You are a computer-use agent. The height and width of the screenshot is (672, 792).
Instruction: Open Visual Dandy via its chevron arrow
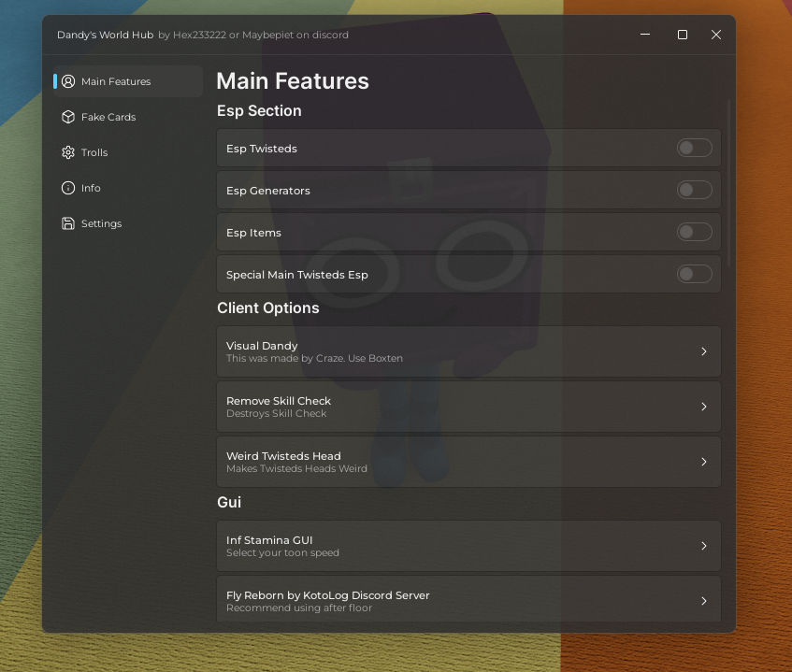tap(703, 351)
